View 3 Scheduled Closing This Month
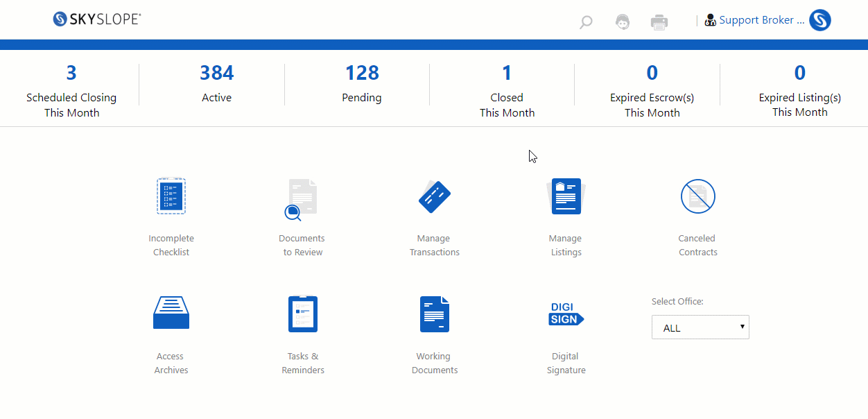The image size is (868, 419). tap(71, 91)
